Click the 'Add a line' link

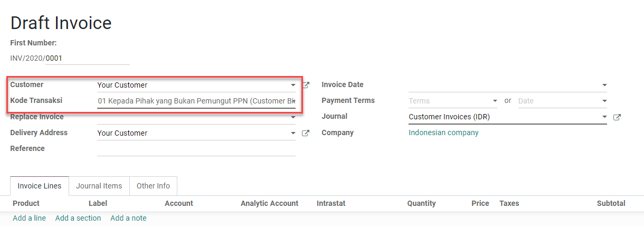coord(29,218)
